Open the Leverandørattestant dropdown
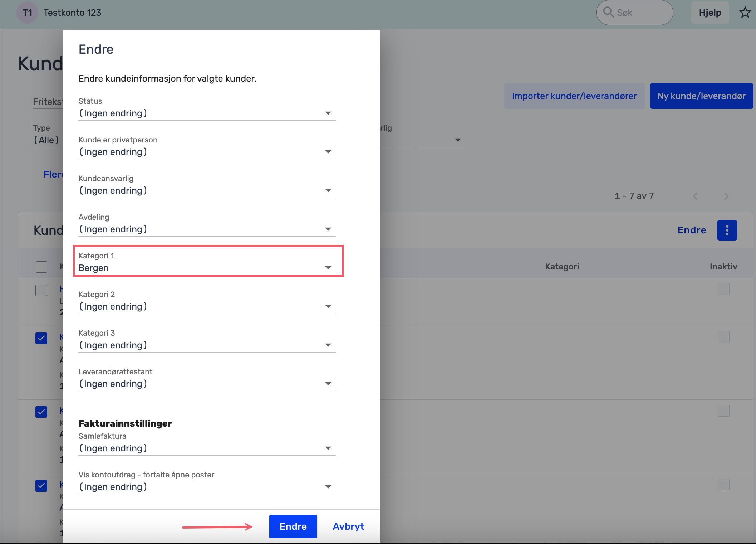Image resolution: width=756 pixels, height=544 pixels. (207, 384)
